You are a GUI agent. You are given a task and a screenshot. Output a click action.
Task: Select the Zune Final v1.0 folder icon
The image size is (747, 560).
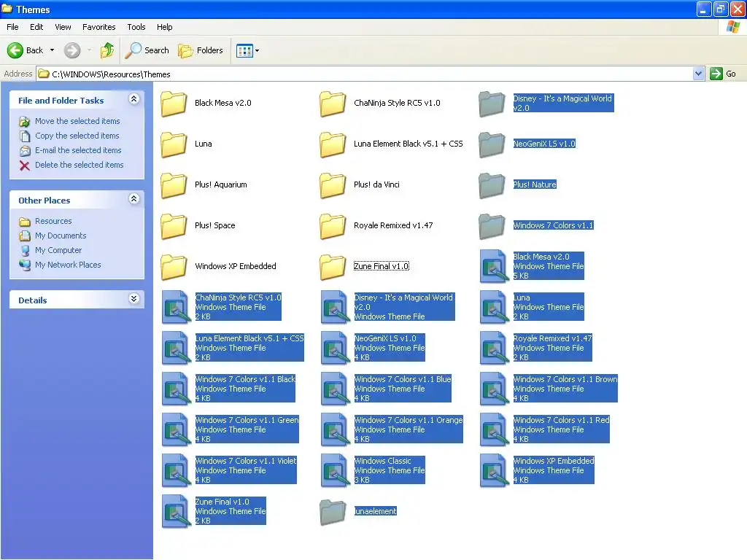click(x=333, y=267)
